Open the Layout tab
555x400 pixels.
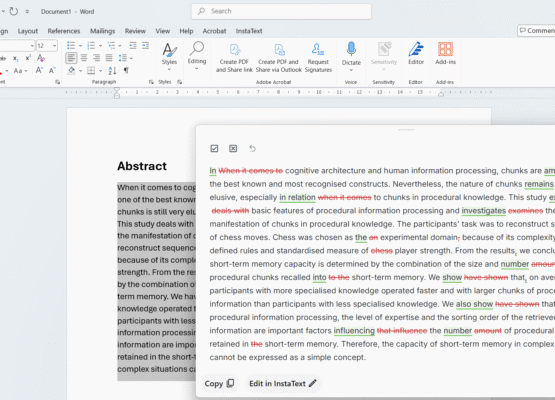pyautogui.click(x=28, y=31)
